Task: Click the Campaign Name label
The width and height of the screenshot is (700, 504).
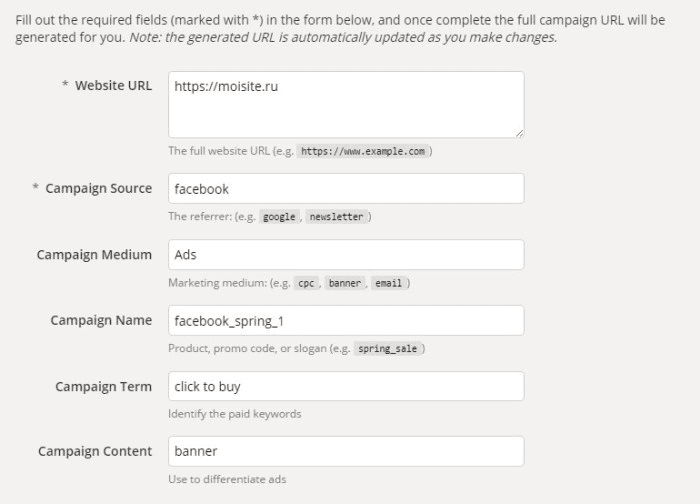Action: (101, 320)
